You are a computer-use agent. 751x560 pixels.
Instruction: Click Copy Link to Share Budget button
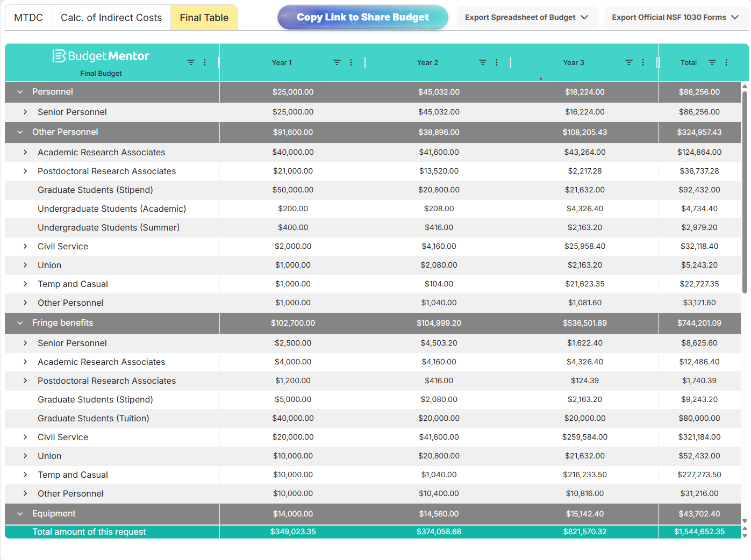click(x=362, y=17)
